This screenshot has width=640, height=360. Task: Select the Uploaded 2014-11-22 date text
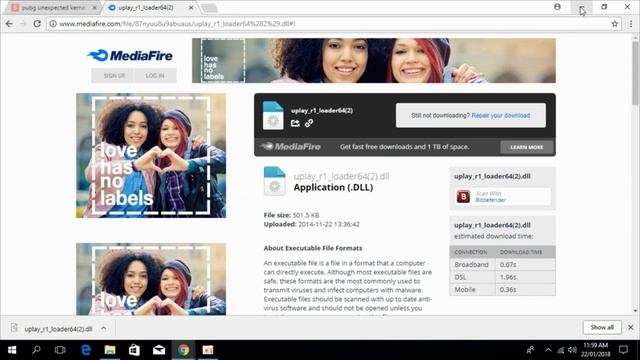311,224
